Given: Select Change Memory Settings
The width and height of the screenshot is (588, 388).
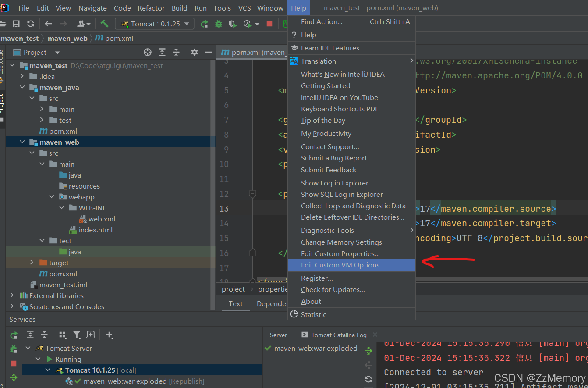Looking at the screenshot, I should (351, 242).
